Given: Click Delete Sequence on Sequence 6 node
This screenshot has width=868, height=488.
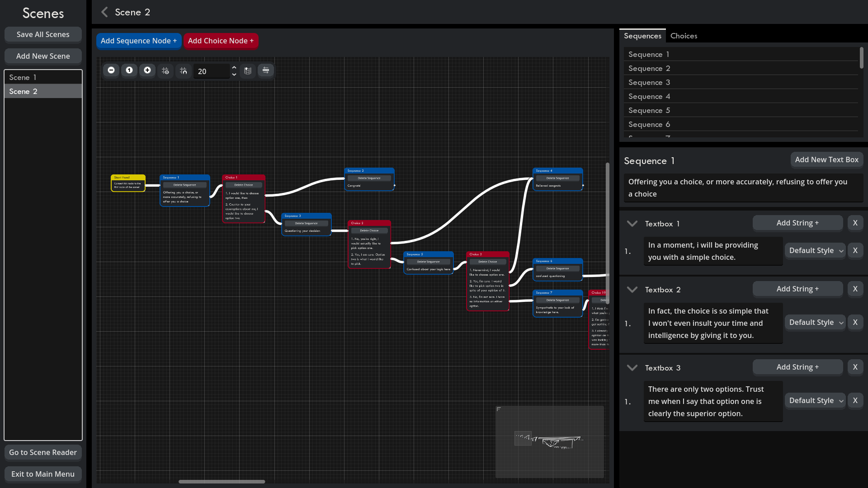Looking at the screenshot, I should 557,268.
